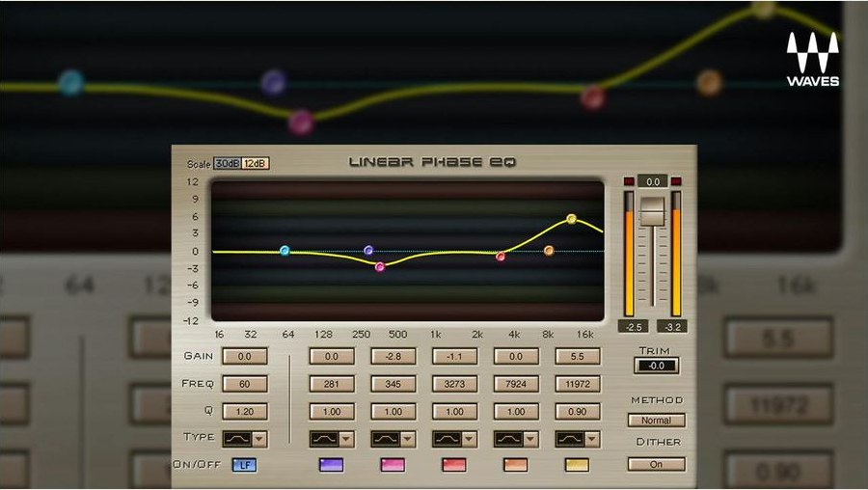868x490 pixels.
Task: Select the 30dB scale option
Action: tap(228, 163)
